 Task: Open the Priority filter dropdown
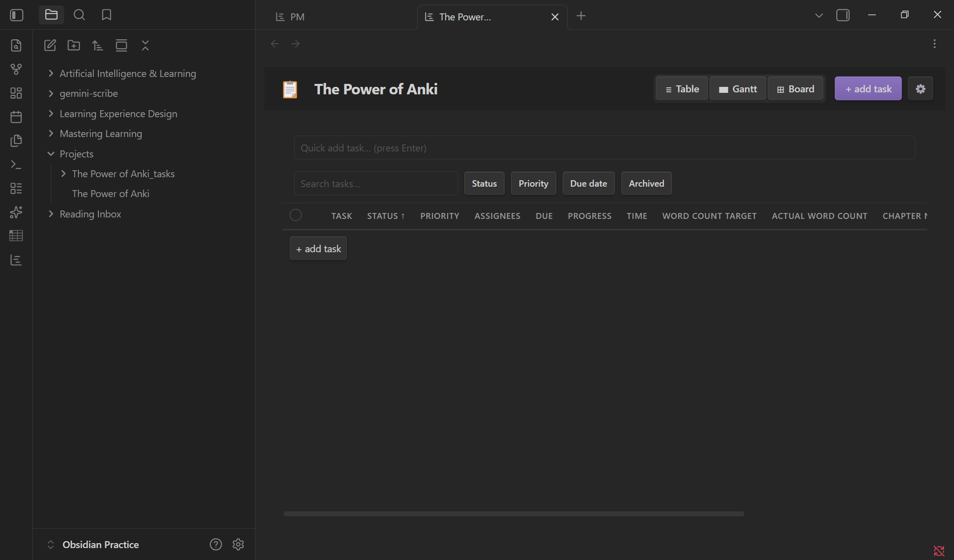533,183
